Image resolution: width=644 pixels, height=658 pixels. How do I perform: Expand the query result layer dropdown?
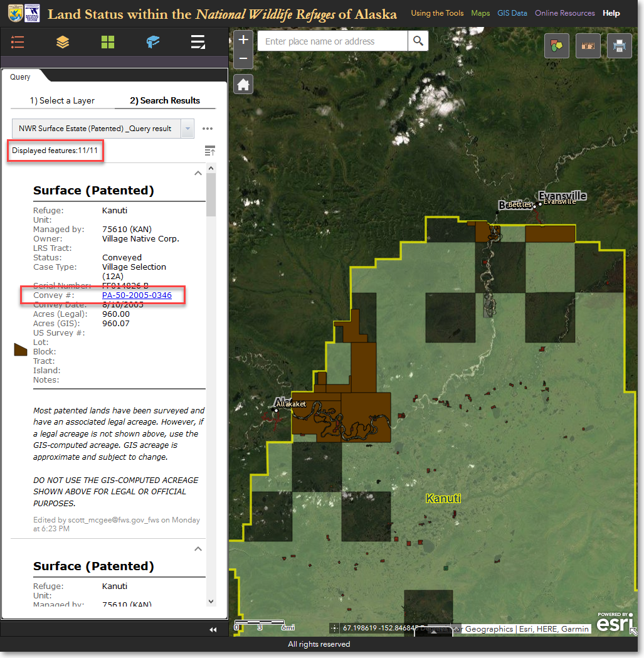pos(187,129)
